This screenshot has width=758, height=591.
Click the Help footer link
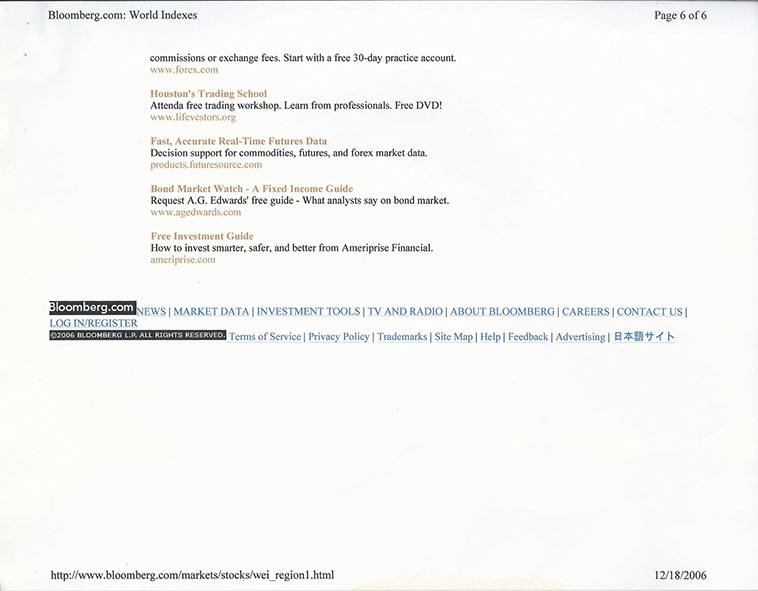pos(490,337)
